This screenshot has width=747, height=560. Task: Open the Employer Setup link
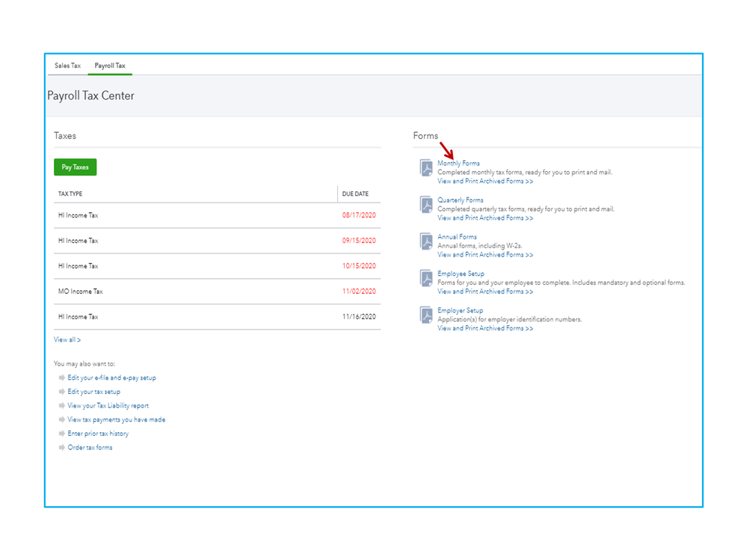(x=460, y=310)
